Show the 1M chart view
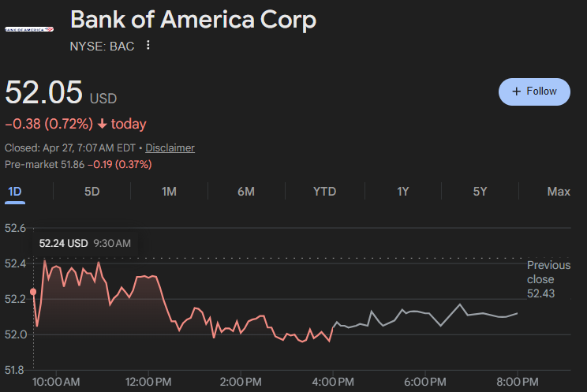The image size is (587, 392). 169,192
